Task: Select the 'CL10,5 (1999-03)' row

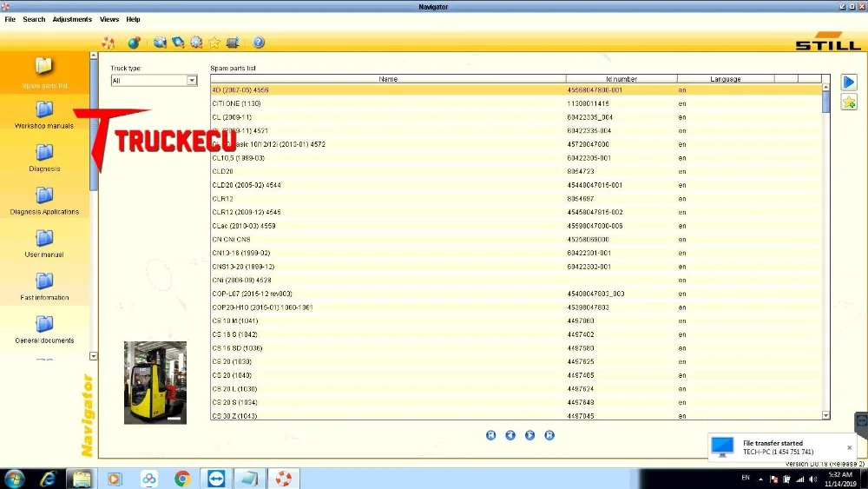Action: coord(516,158)
